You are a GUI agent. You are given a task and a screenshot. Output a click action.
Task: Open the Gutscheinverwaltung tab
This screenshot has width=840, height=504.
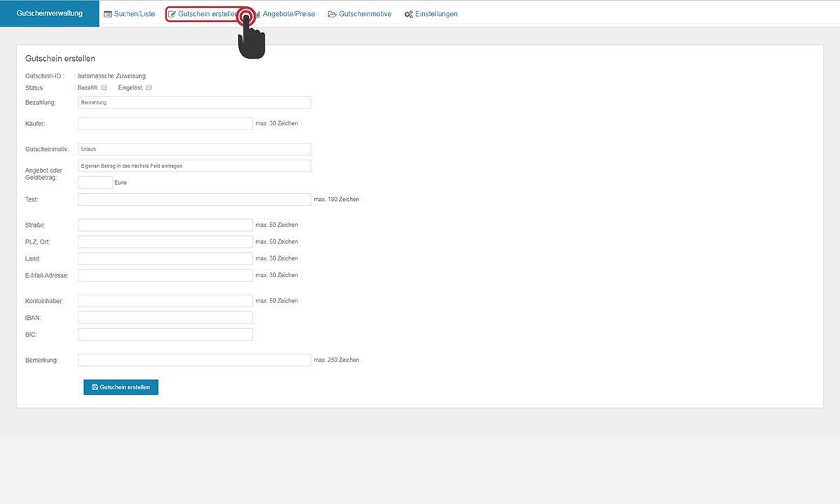49,13
